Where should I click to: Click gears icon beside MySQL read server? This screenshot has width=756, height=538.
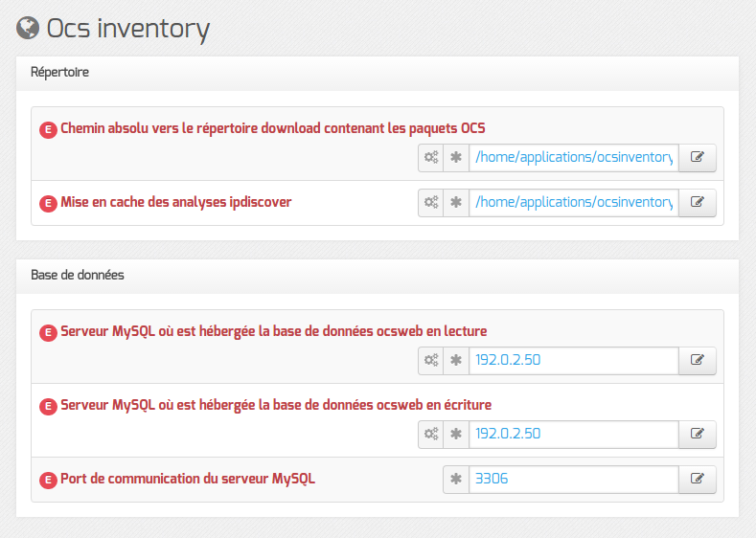coord(431,360)
